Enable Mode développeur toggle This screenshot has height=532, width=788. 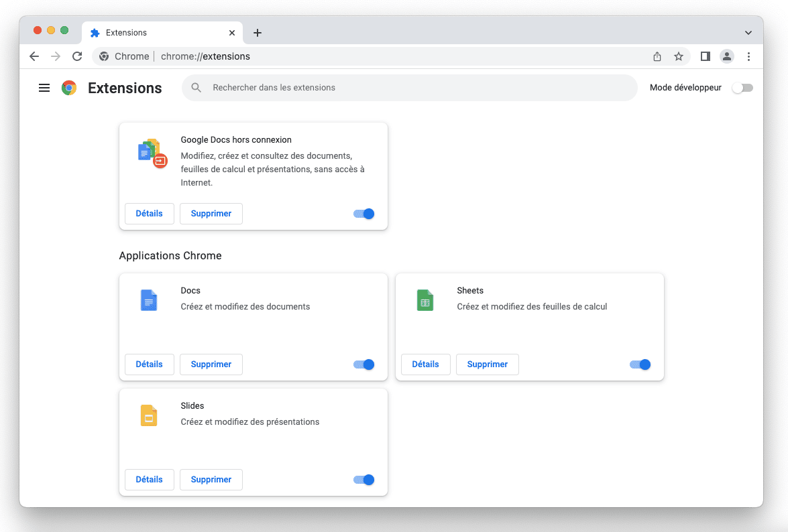coord(742,88)
